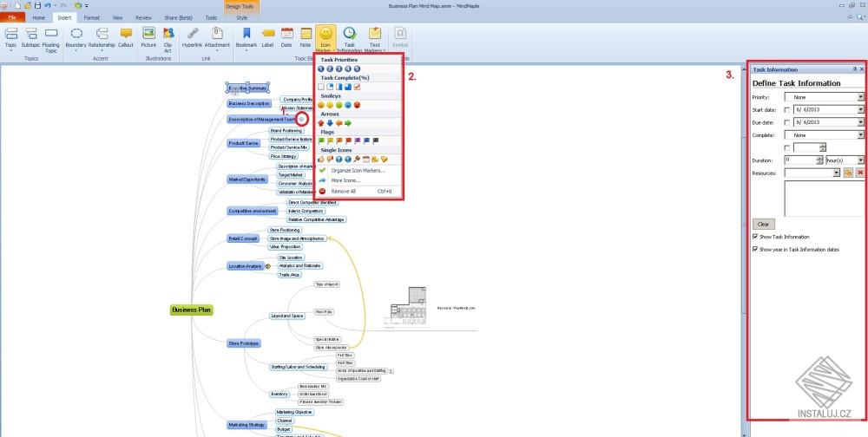868x437 pixels.
Task: Select priority 3 icon marker
Action: point(339,69)
